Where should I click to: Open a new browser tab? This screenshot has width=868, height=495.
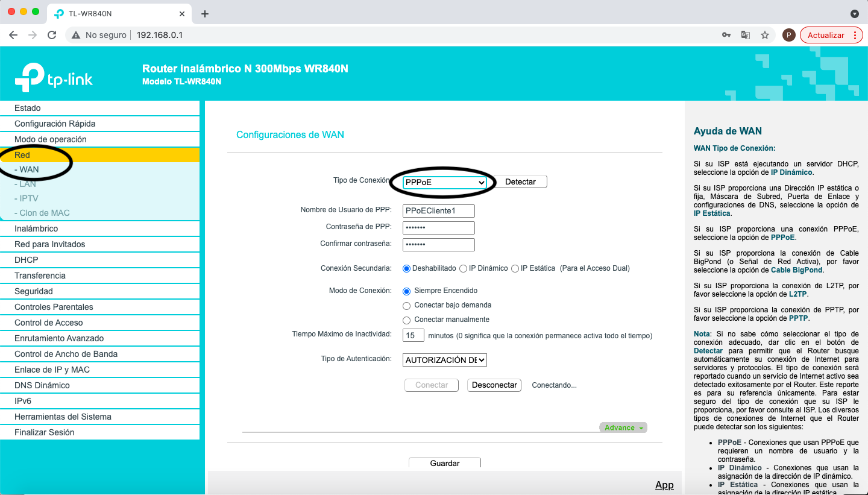205,14
